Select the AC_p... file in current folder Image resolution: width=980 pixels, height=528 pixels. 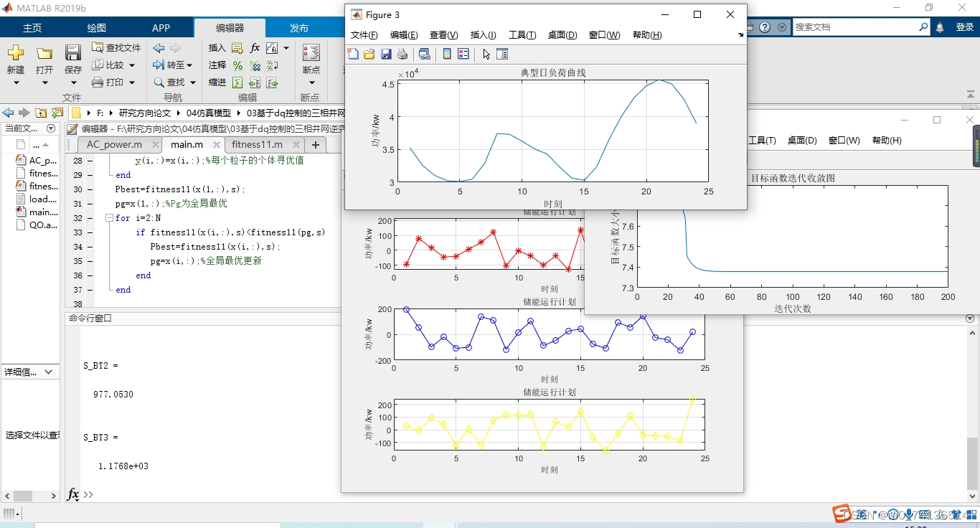coord(37,161)
